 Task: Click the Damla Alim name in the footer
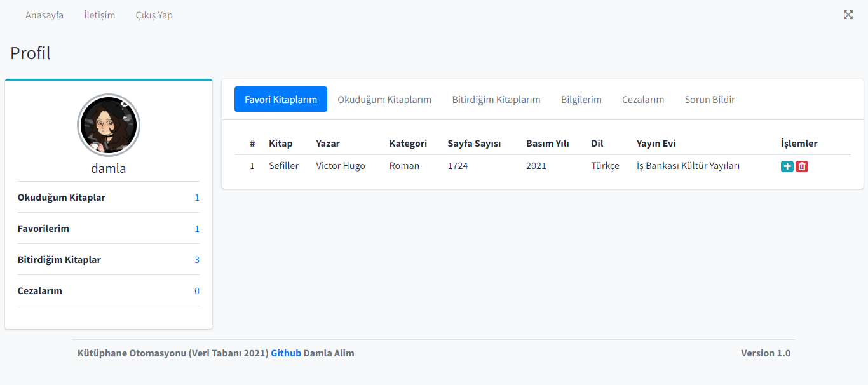329,353
